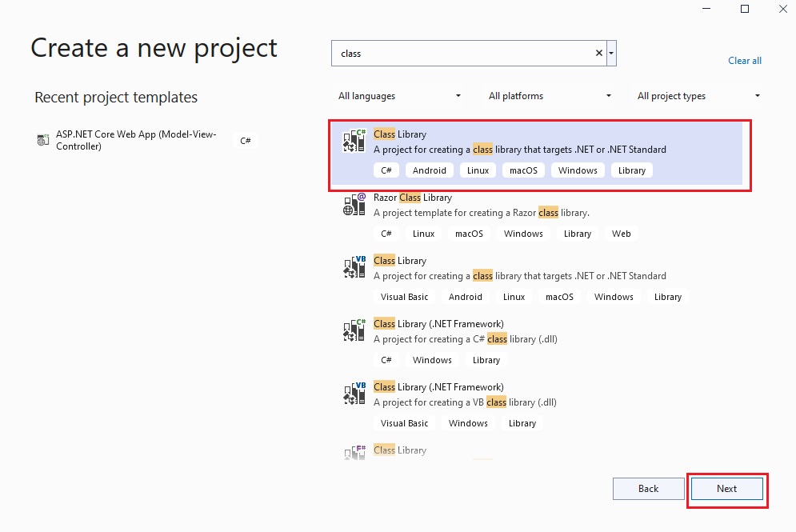The image size is (796, 532).
Task: Click the Visual Basic tag on VB Class Library
Action: pos(404,297)
